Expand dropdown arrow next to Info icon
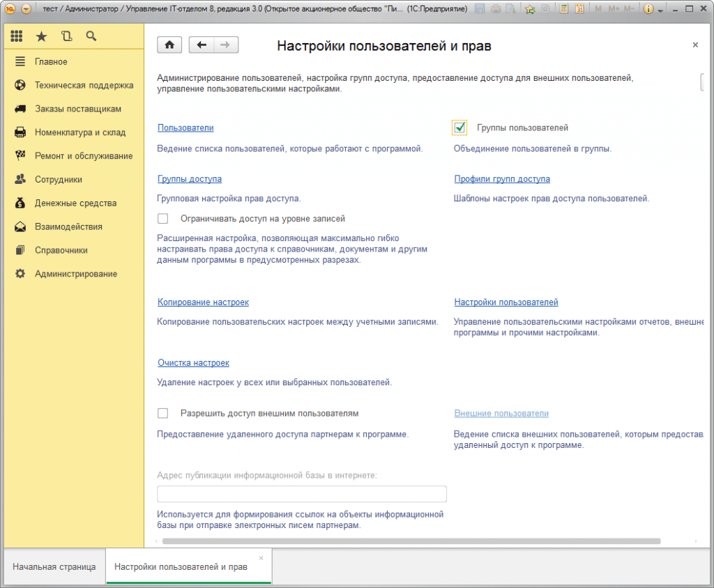Image resolution: width=714 pixels, height=588 pixels. pos(660,10)
